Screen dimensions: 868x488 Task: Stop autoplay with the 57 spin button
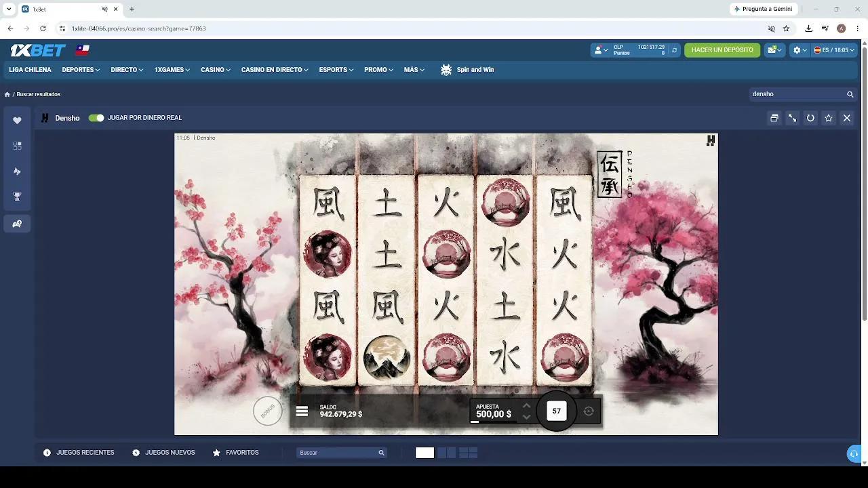tap(557, 411)
